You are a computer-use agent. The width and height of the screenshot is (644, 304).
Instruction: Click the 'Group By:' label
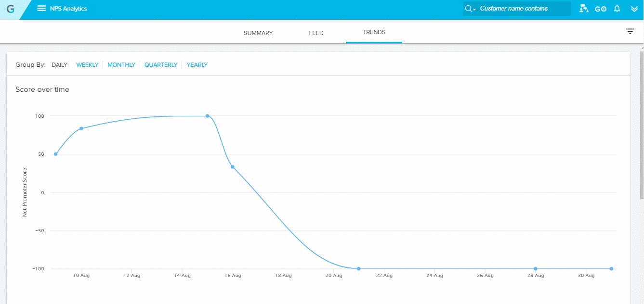pyautogui.click(x=30, y=65)
